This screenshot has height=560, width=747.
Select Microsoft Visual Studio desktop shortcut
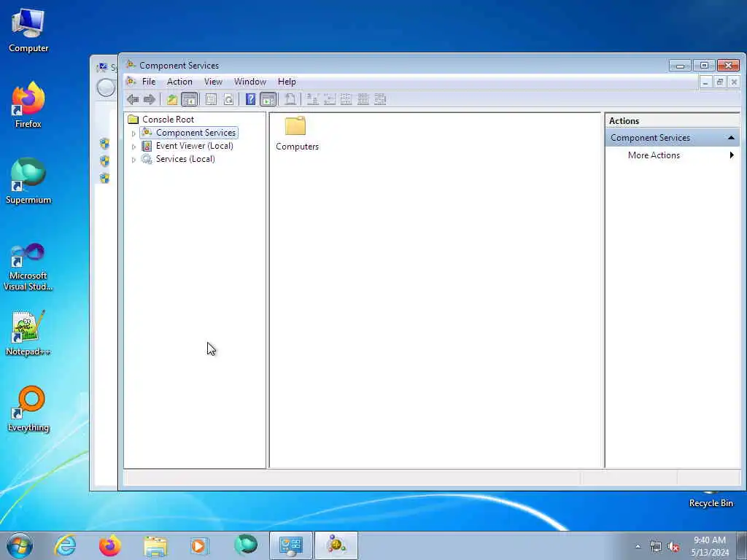point(28,267)
